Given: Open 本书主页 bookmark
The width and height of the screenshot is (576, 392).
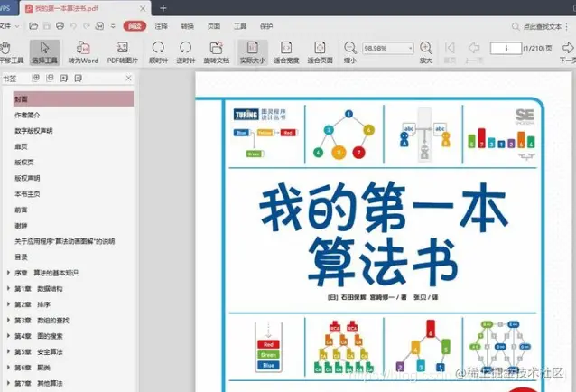Looking at the screenshot, I should (x=27, y=194).
